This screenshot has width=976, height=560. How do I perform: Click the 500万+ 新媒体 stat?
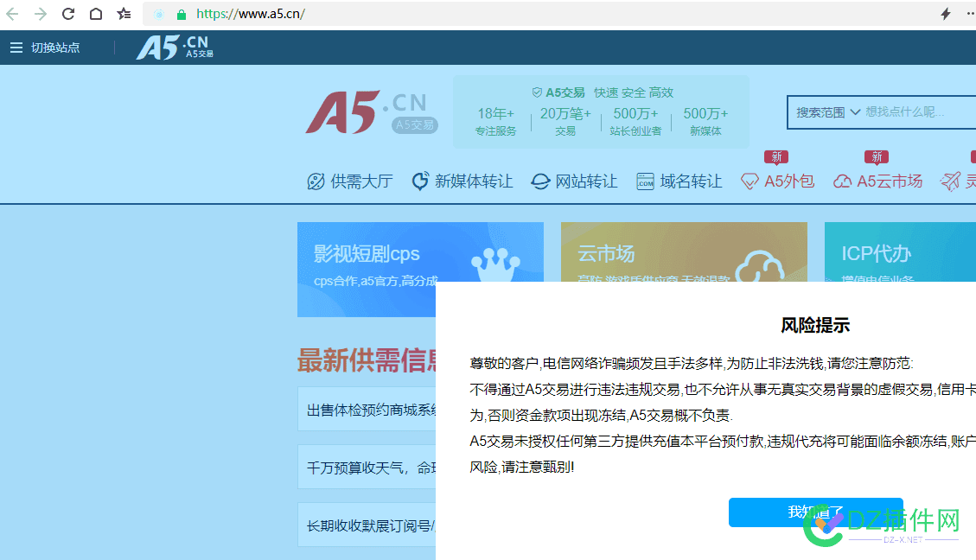pos(705,121)
